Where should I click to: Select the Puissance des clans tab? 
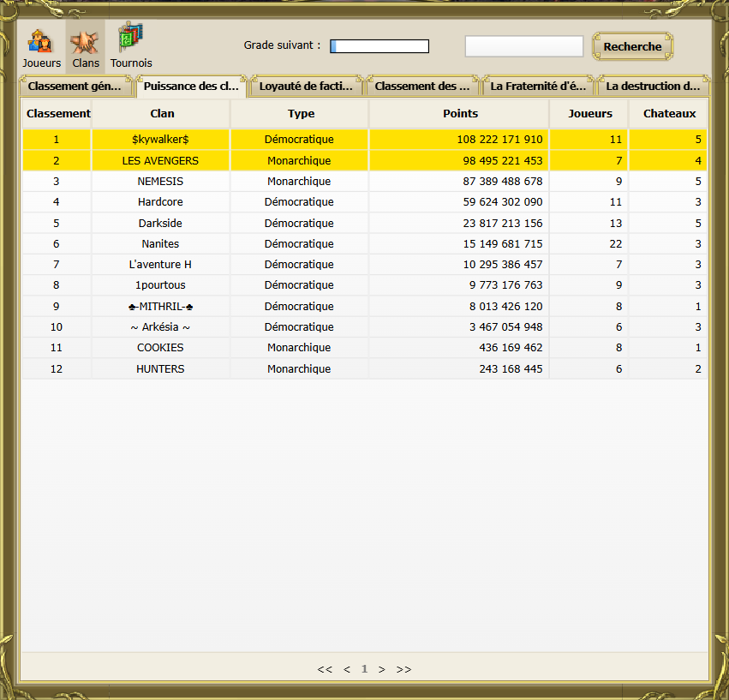pyautogui.click(x=191, y=86)
